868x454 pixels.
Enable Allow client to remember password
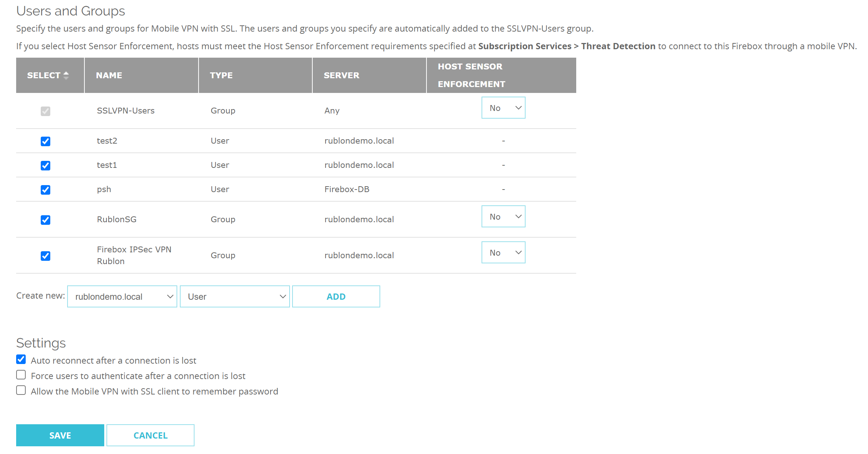[x=21, y=390]
